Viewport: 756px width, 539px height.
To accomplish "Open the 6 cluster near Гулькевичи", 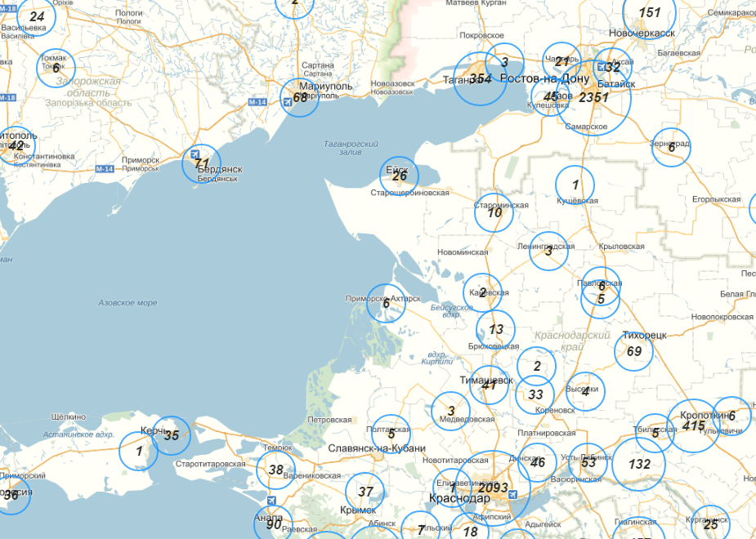I will tap(732, 416).
